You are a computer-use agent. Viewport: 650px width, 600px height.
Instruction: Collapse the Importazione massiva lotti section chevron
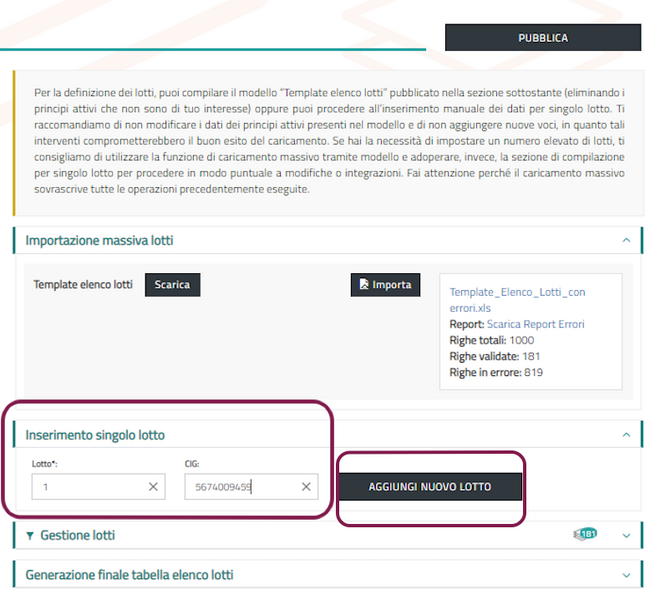pyautogui.click(x=625, y=241)
